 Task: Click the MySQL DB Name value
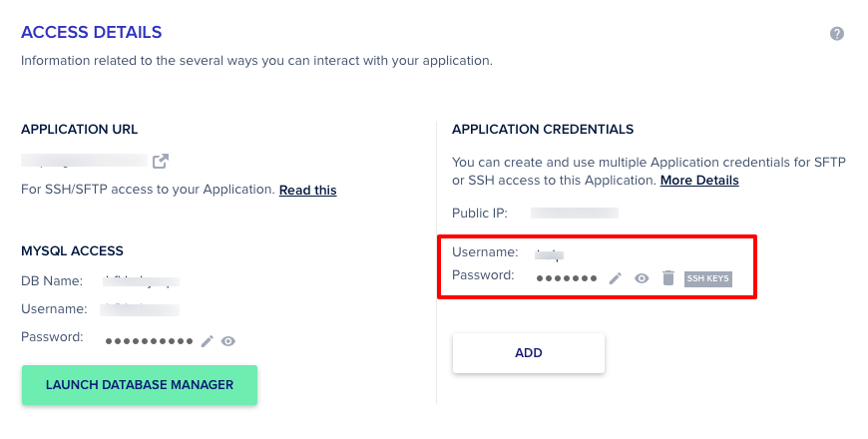[x=142, y=282]
